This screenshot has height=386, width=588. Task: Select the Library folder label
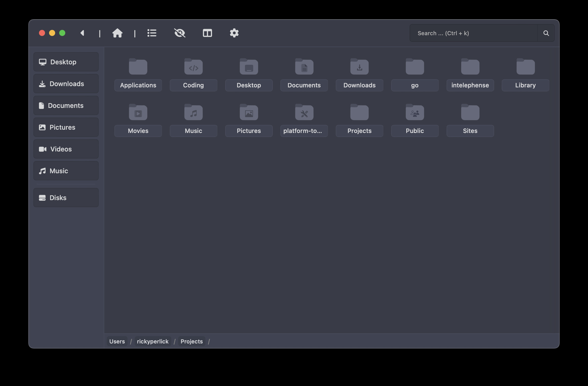click(525, 85)
